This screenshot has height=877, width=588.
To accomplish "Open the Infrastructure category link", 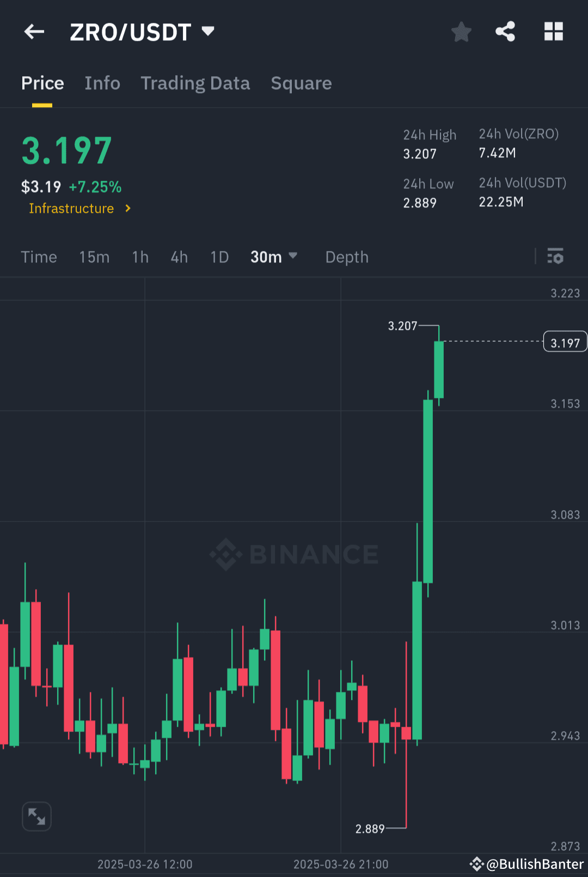I will pyautogui.click(x=72, y=208).
